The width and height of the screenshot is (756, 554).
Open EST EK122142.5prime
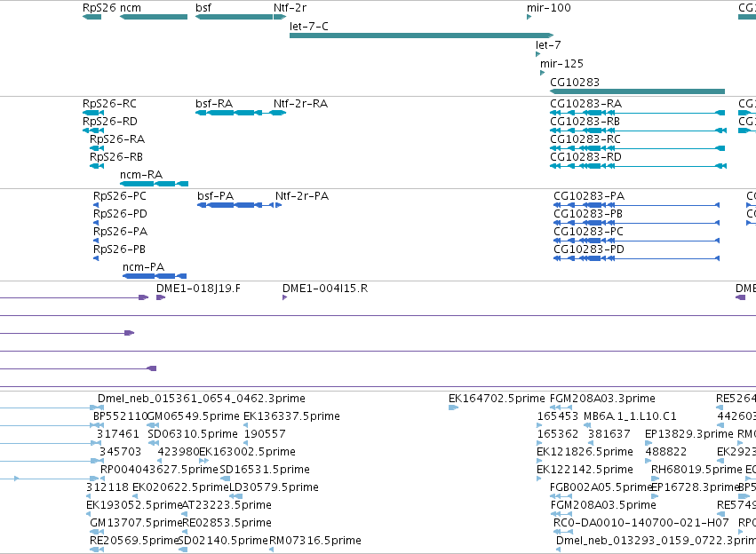tap(585, 470)
